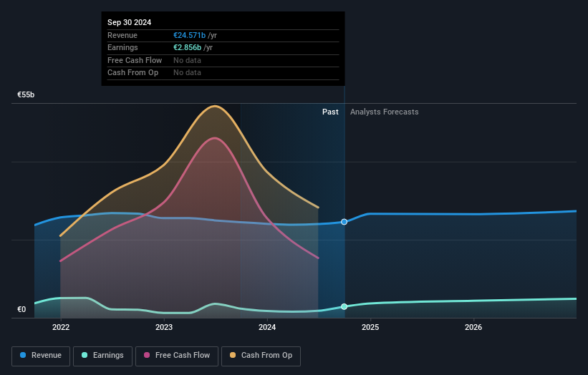This screenshot has width=588, height=375.
Task: Click the Sep 30 2024 tooltip header
Action: tap(130, 22)
